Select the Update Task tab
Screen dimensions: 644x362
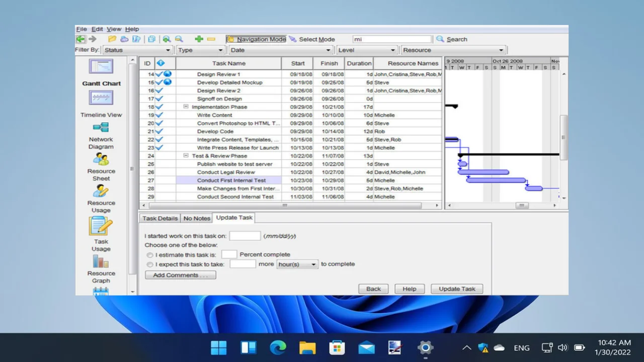[234, 218]
